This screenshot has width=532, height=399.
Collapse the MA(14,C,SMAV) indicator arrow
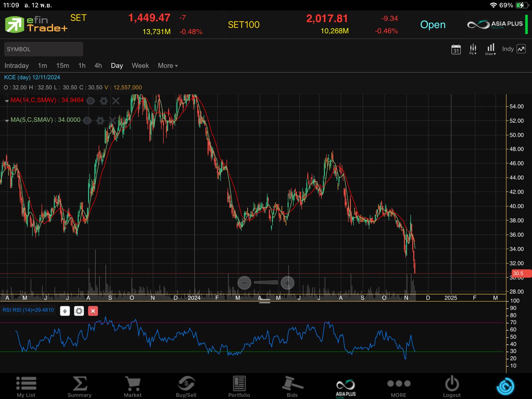pos(7,101)
